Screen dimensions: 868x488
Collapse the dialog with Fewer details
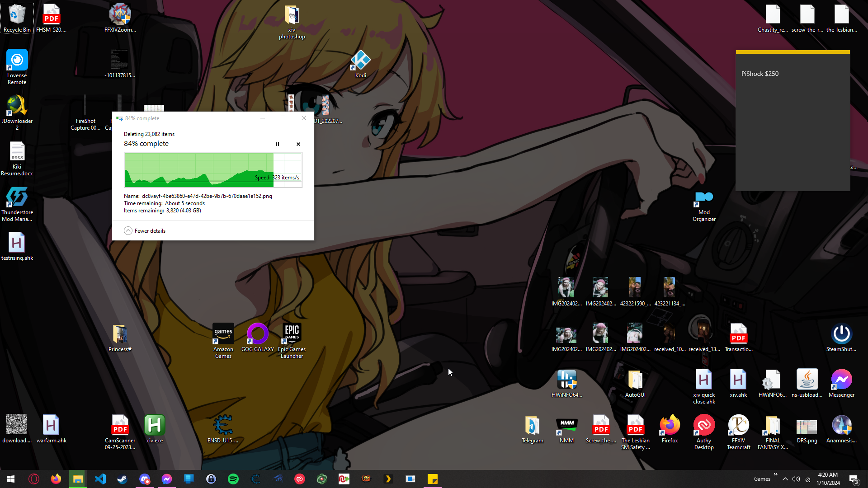145,231
